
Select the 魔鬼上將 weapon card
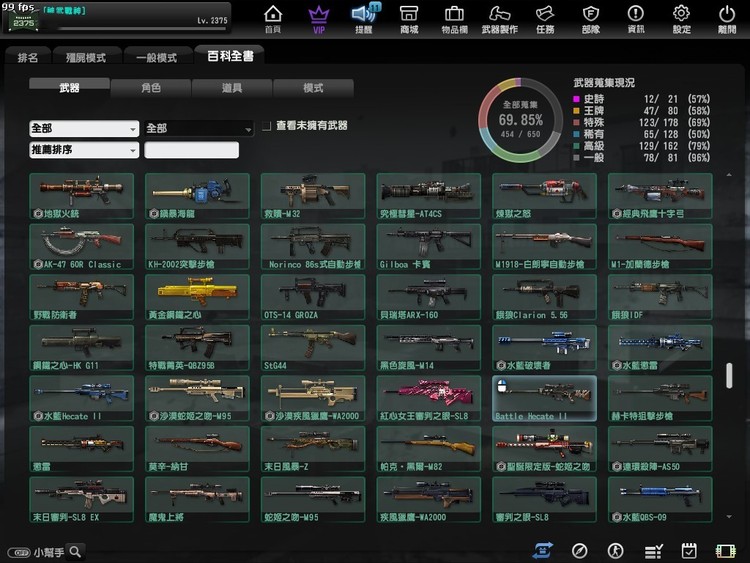pyautogui.click(x=197, y=499)
